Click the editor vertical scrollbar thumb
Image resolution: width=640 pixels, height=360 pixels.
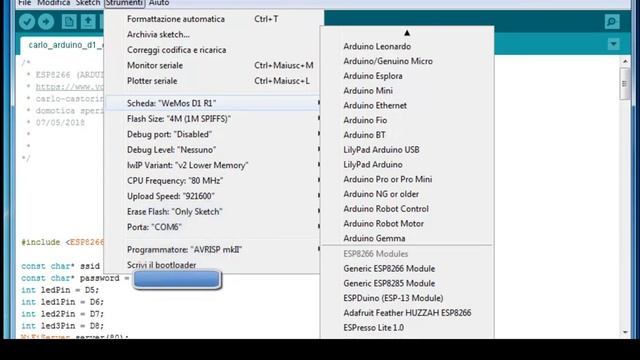(625, 84)
